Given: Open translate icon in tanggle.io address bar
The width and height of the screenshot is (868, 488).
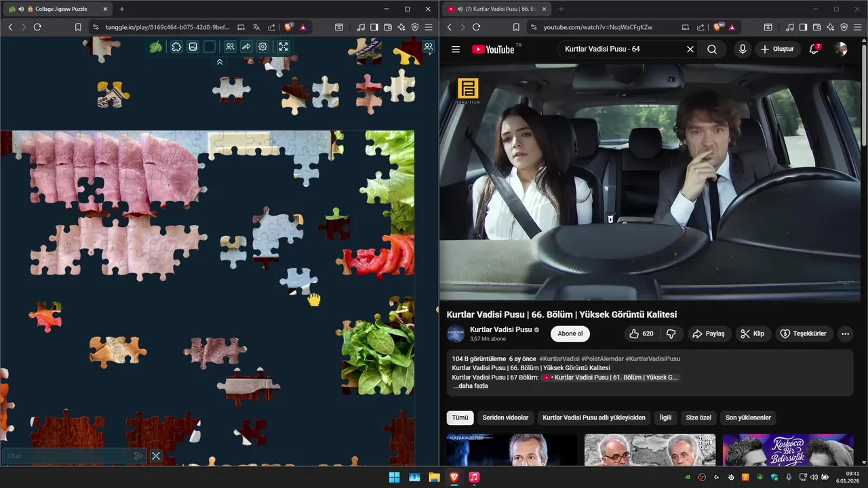Looking at the screenshot, I should tap(256, 27).
